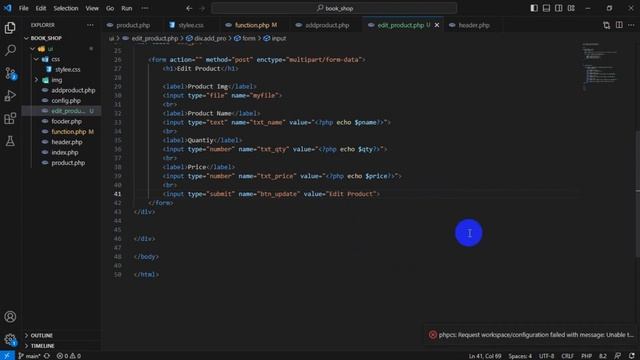Open stylee.css in the explorer tree
The height and width of the screenshot is (360, 640).
[x=68, y=70]
